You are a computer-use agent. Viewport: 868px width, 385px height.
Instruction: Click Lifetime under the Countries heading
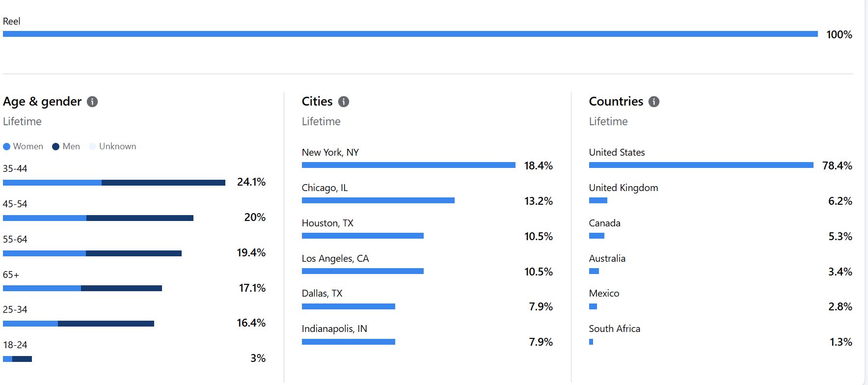(x=608, y=121)
